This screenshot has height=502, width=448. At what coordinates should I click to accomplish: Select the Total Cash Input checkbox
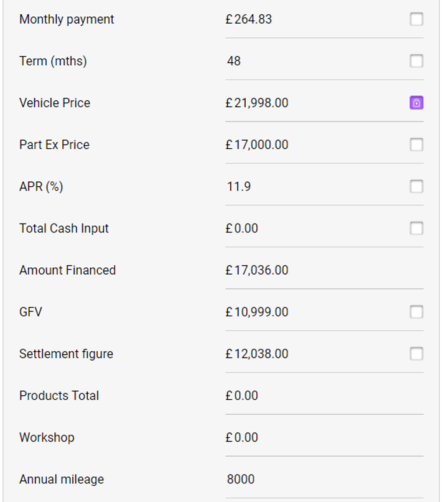[x=416, y=228]
